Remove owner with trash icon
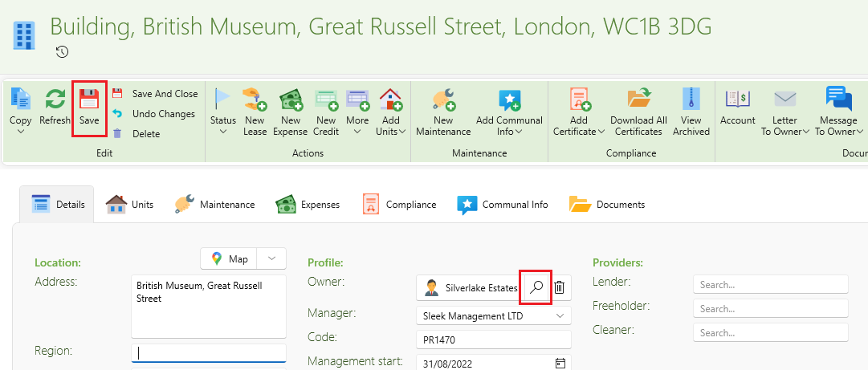868x370 pixels. pyautogui.click(x=560, y=287)
